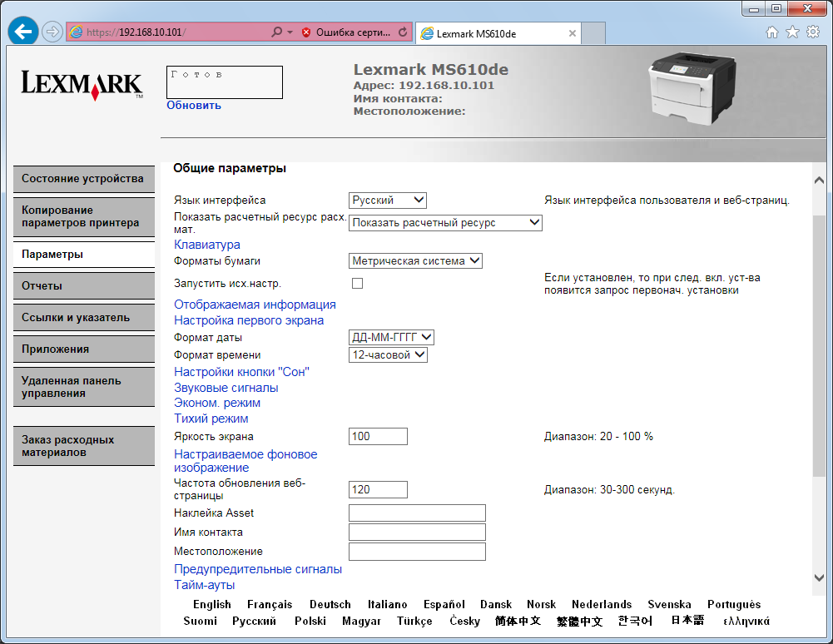Open new blank tab button

click(593, 33)
